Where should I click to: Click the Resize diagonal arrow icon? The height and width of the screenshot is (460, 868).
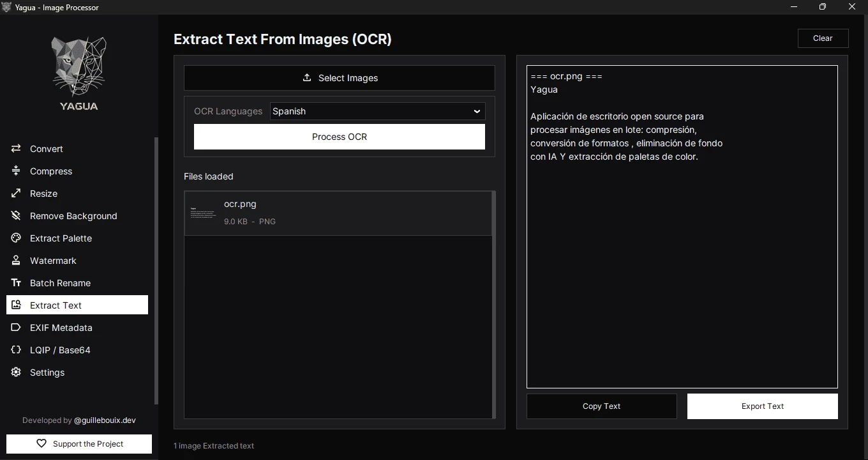[x=16, y=194]
